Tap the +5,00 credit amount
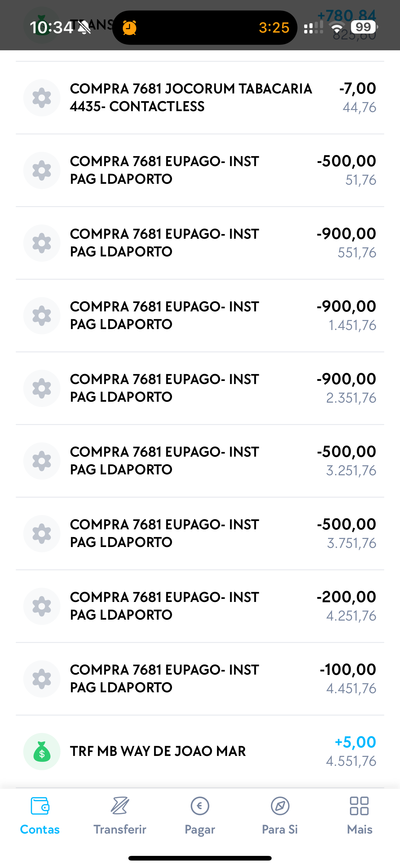Image resolution: width=400 pixels, height=868 pixels. [355, 742]
